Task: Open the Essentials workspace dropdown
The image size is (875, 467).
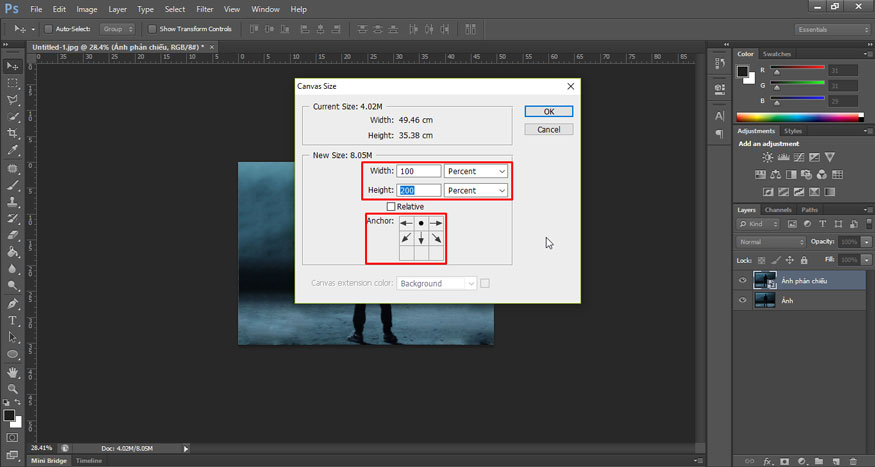Action: (x=831, y=30)
